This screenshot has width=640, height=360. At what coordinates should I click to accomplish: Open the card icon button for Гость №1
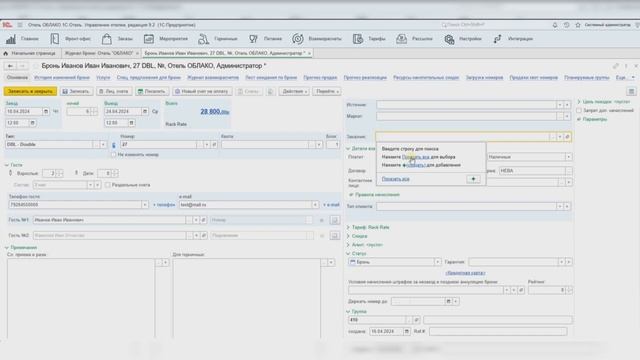click(x=335, y=220)
